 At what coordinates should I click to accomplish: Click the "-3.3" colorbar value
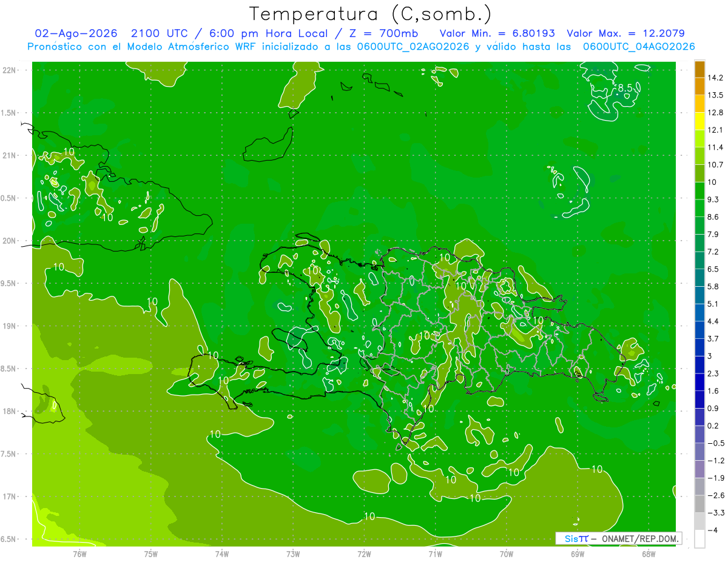(x=715, y=512)
